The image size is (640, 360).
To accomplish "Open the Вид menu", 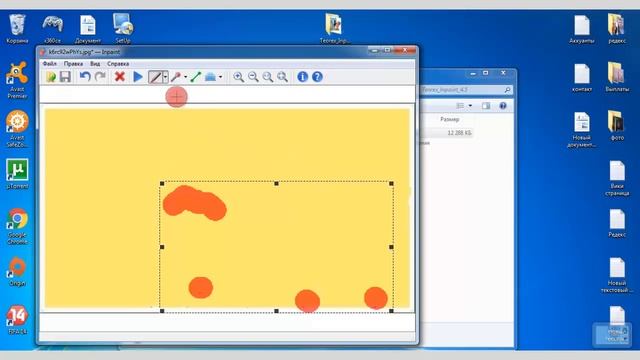I will 95,64.
